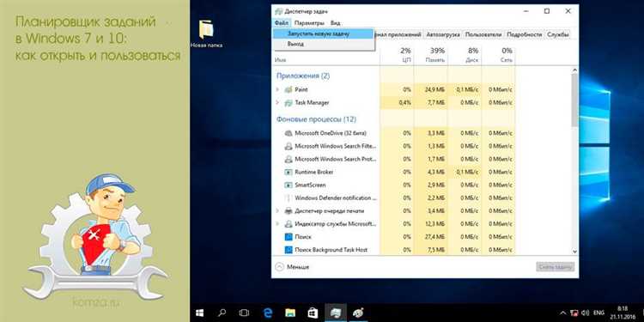644x322 pixels.
Task: Sort by the ЦП column header
Action: (397, 56)
